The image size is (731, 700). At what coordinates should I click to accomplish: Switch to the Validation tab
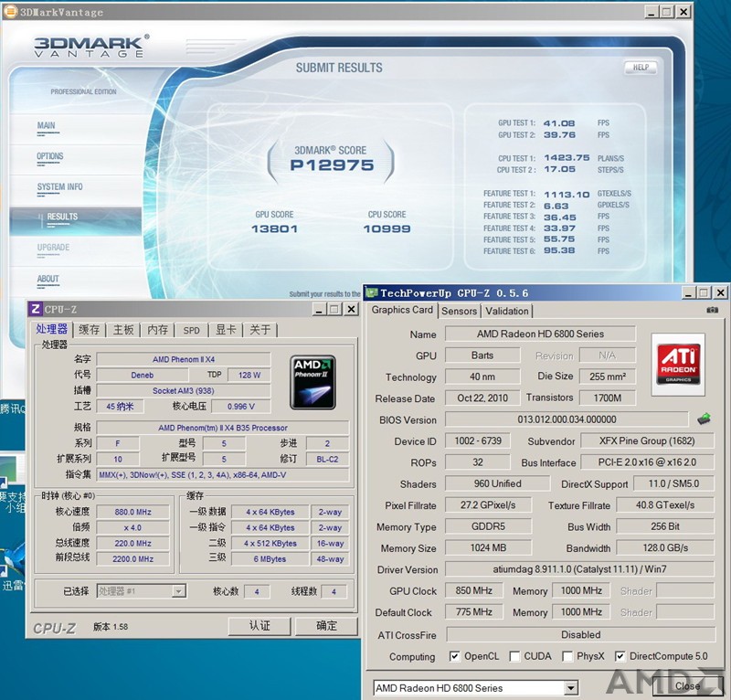(x=507, y=311)
